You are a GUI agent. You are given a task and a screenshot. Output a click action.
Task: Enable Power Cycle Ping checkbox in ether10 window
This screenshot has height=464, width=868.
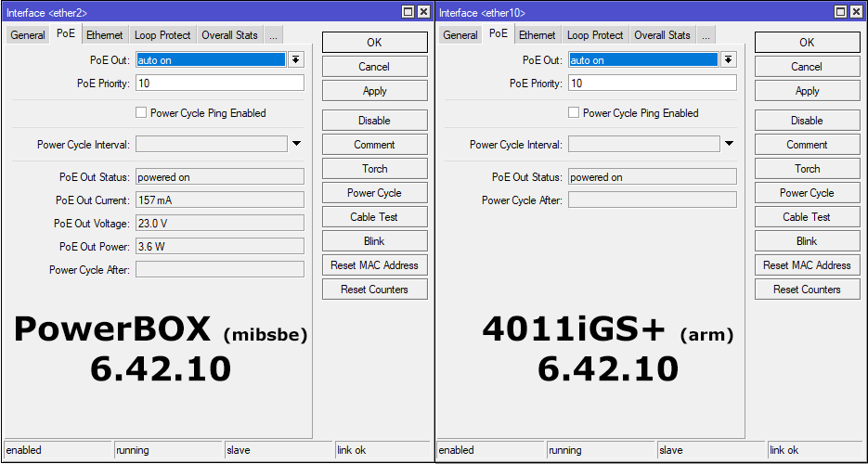click(574, 113)
